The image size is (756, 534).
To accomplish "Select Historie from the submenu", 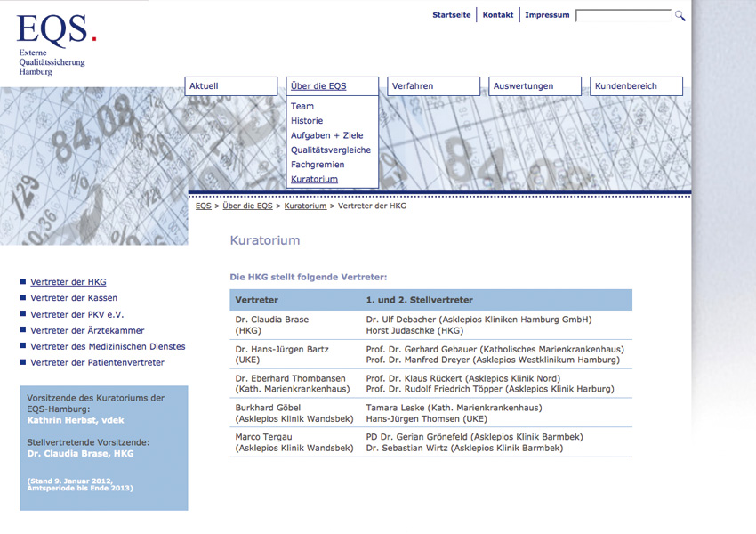I will (x=307, y=121).
